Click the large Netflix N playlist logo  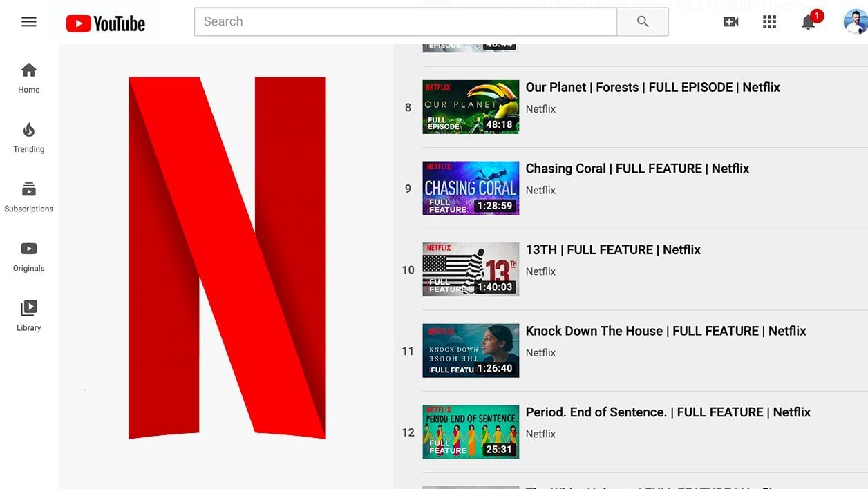click(227, 258)
